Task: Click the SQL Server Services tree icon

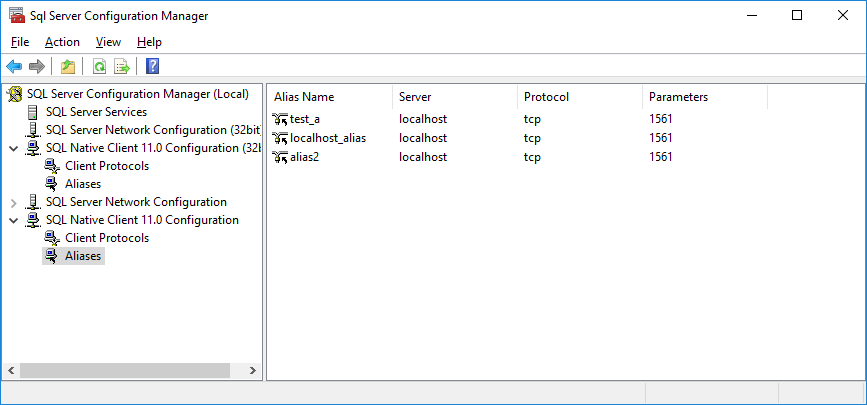Action: tap(33, 112)
